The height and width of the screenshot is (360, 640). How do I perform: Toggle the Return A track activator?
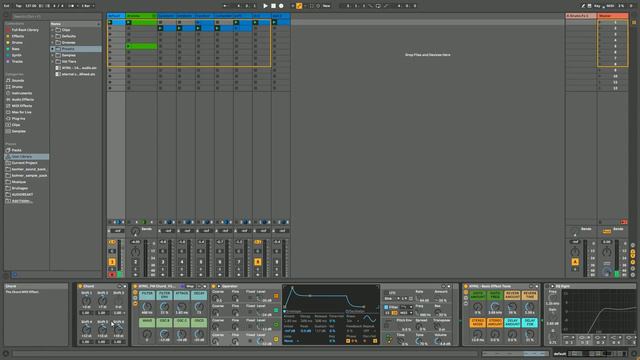(575, 262)
